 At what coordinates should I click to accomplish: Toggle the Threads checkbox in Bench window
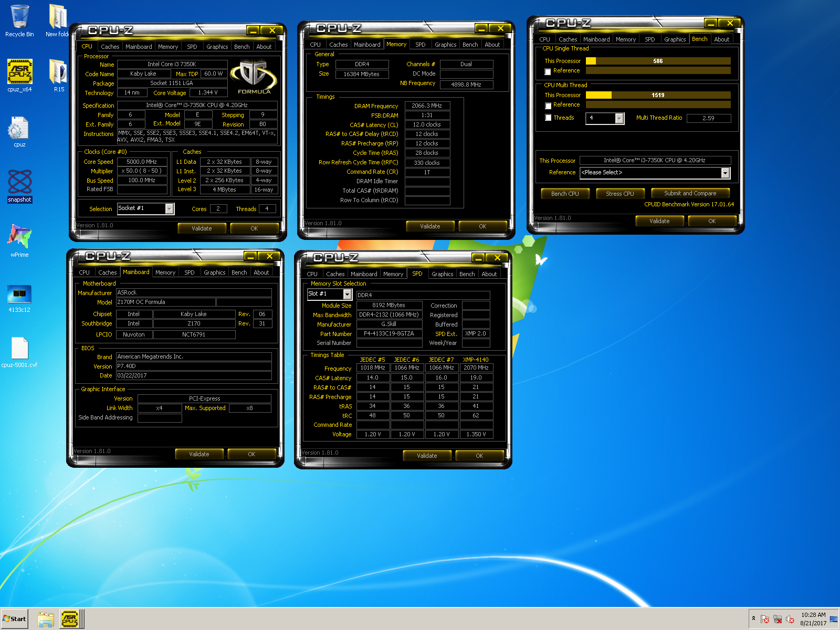(x=548, y=118)
